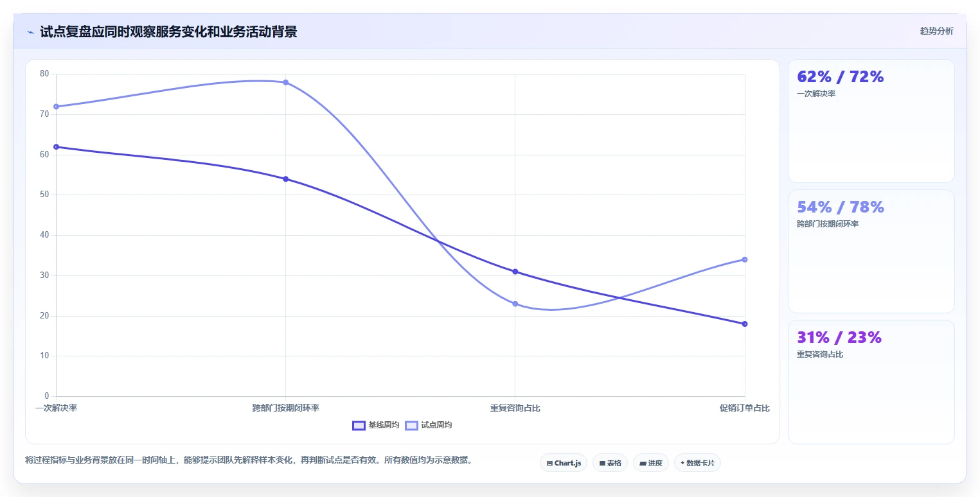Click the bar icon in the 进度 tag

[x=643, y=463]
